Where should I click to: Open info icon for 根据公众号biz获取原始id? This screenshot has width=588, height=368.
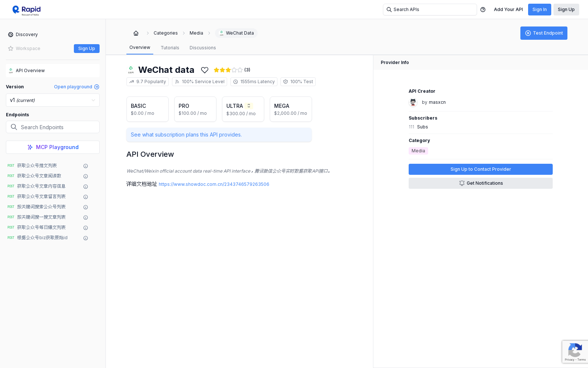tap(86, 238)
